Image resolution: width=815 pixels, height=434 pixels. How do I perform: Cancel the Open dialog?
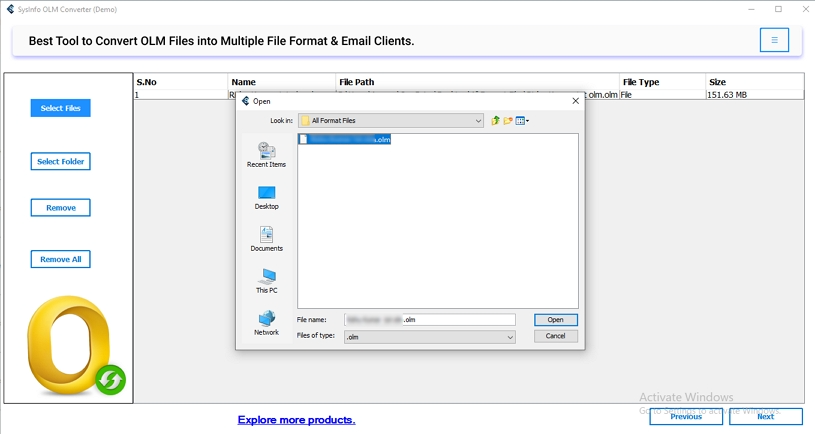click(556, 336)
